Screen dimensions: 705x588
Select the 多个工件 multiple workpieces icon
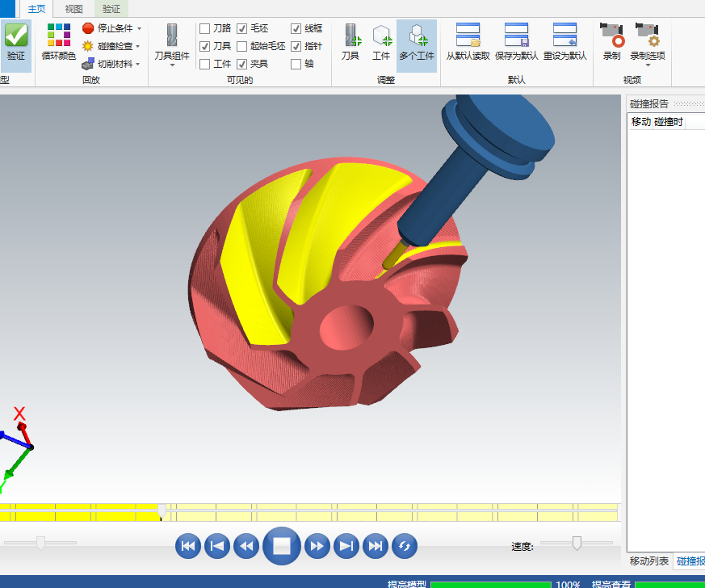pos(417,36)
